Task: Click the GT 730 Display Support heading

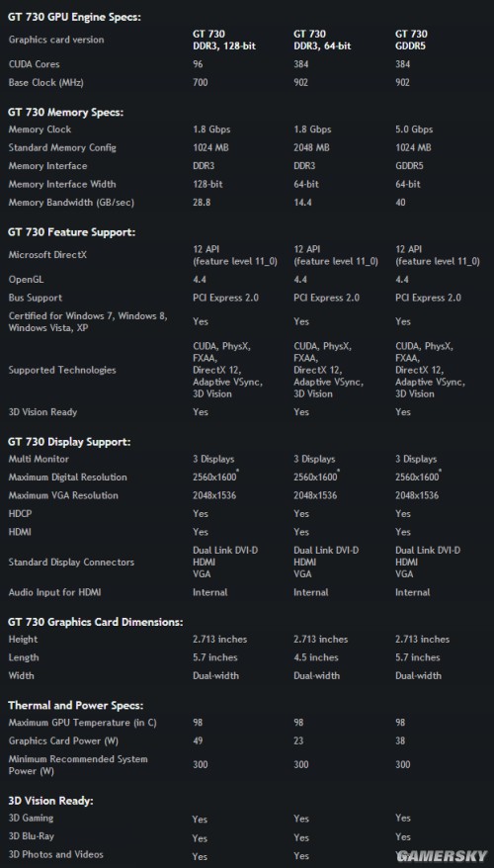Action: [x=69, y=442]
